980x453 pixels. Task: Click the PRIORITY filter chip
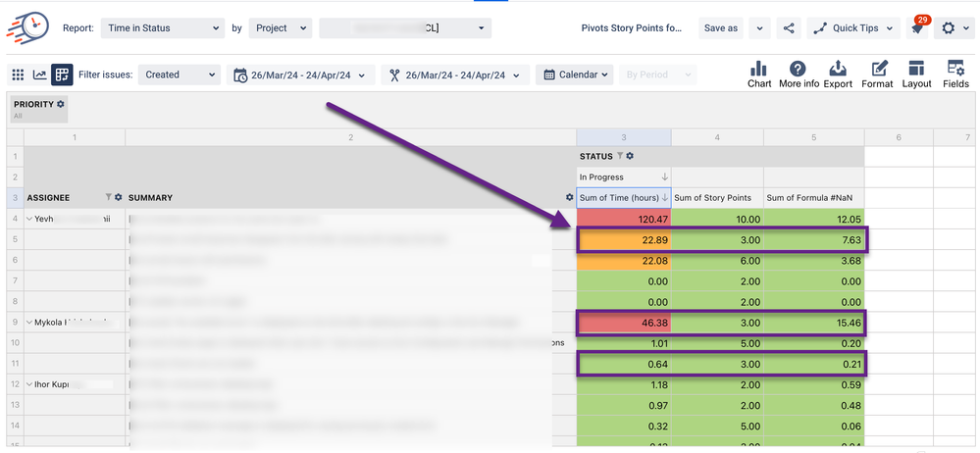click(x=39, y=110)
